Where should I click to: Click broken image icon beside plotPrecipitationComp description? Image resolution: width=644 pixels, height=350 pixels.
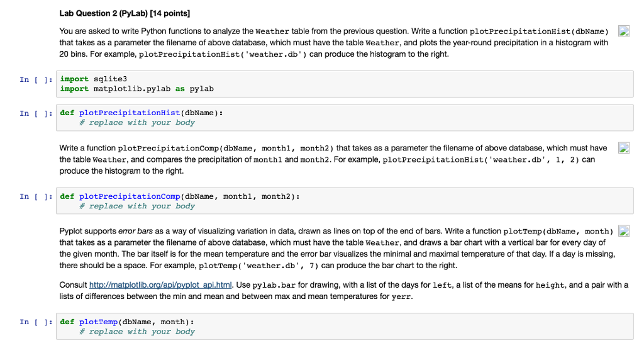pos(623,148)
